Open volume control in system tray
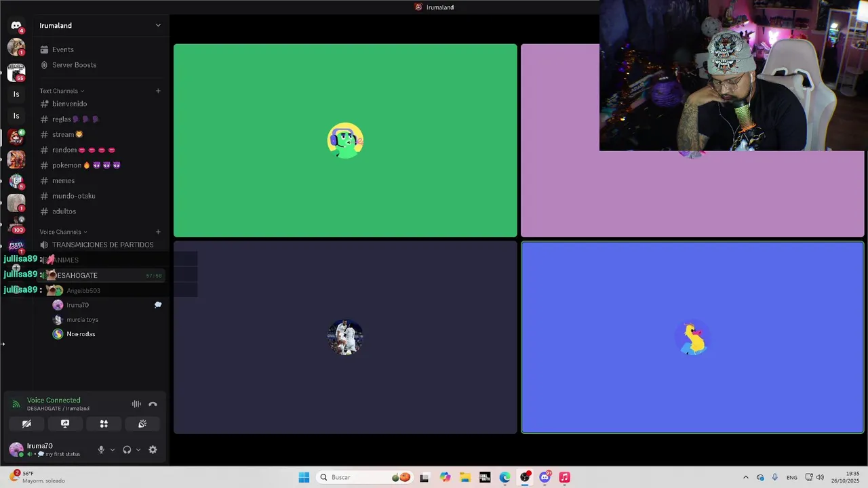 point(820,477)
